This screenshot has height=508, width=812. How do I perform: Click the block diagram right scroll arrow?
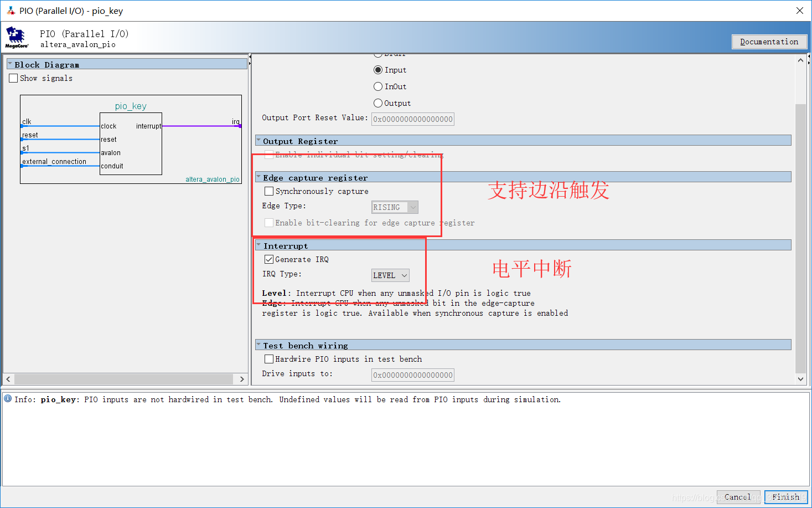click(x=242, y=379)
